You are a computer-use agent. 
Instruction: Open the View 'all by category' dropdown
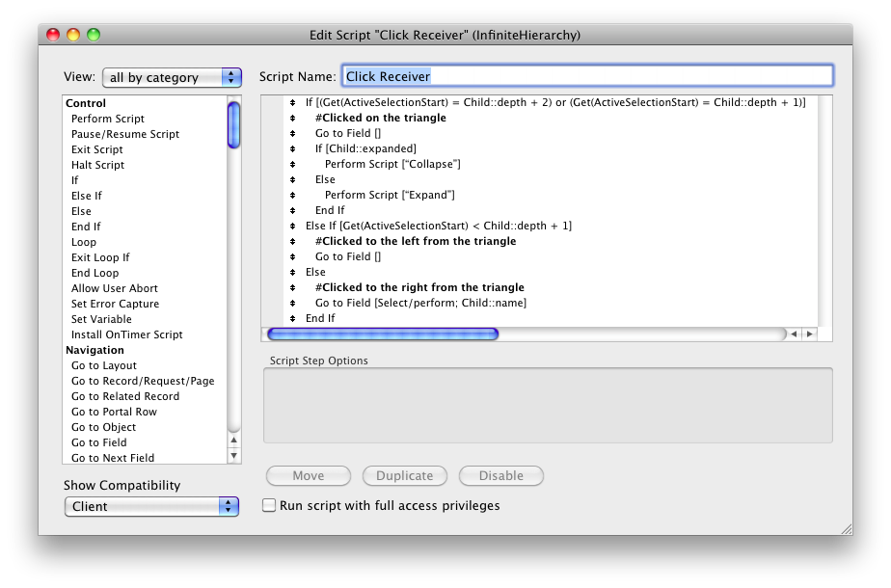click(x=172, y=77)
